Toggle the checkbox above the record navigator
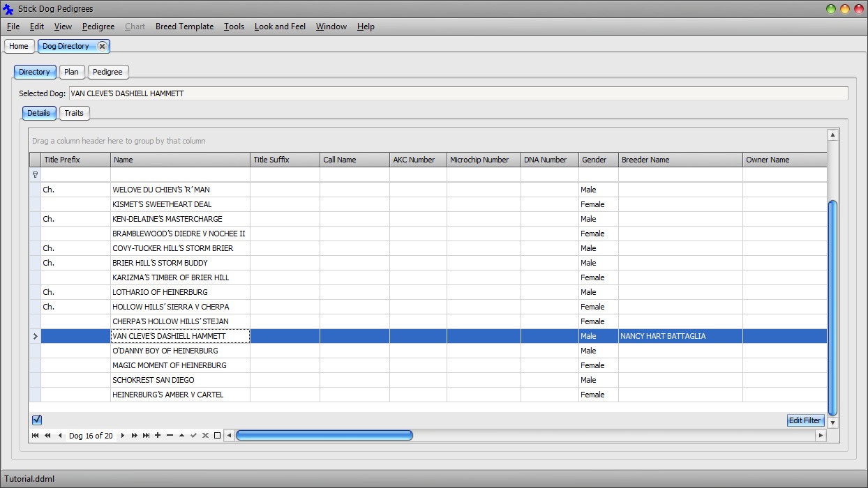868x488 pixels. [37, 420]
